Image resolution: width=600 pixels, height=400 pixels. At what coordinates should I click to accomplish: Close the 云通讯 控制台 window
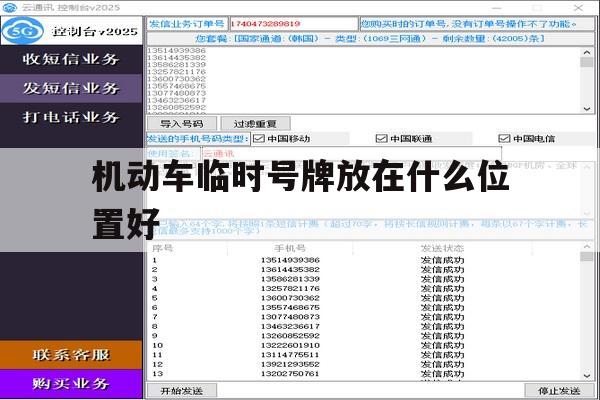(x=578, y=7)
